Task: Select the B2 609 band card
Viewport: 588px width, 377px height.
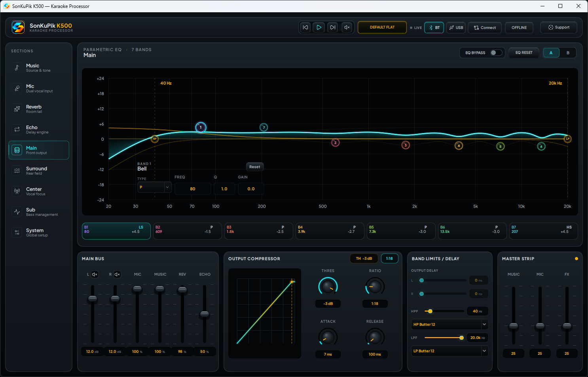Action: coord(188,231)
